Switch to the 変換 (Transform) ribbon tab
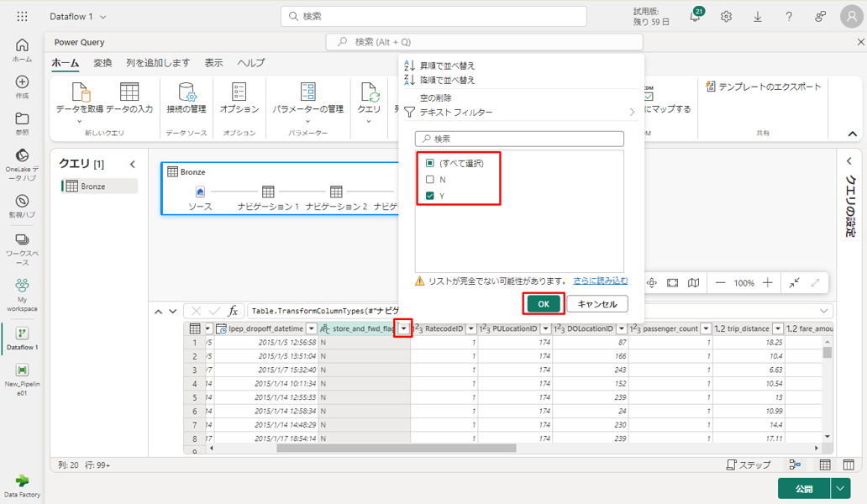The width and height of the screenshot is (867, 504). pos(102,63)
